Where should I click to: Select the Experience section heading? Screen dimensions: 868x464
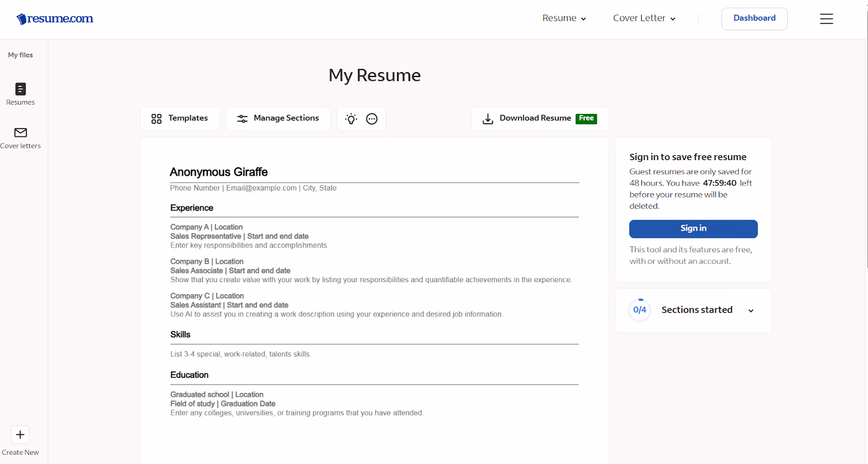[x=192, y=208]
